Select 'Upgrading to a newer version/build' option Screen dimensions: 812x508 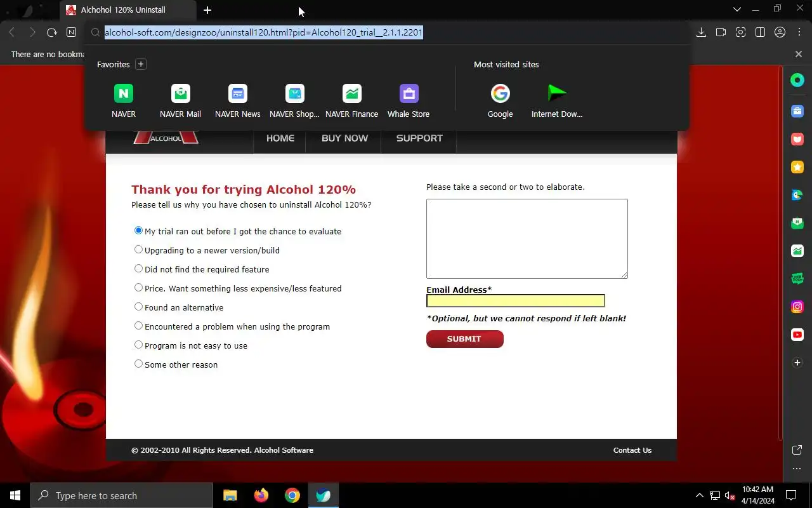(138, 250)
